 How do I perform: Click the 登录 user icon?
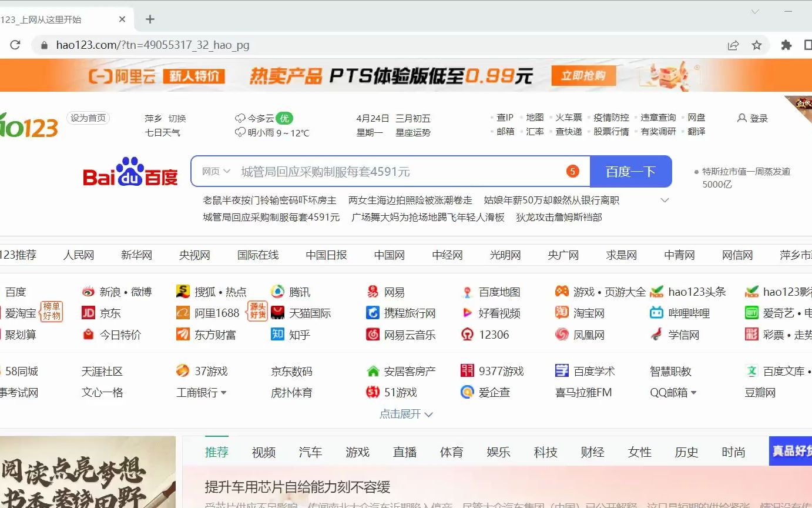tap(741, 118)
